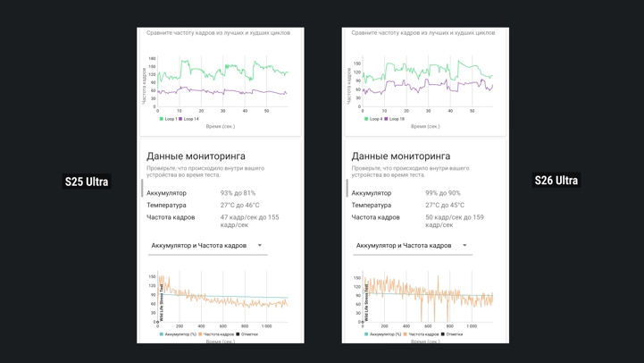644x363 pixels.
Task: Click the scrollbar handle on S26 Ultra panel
Action: click(347, 188)
